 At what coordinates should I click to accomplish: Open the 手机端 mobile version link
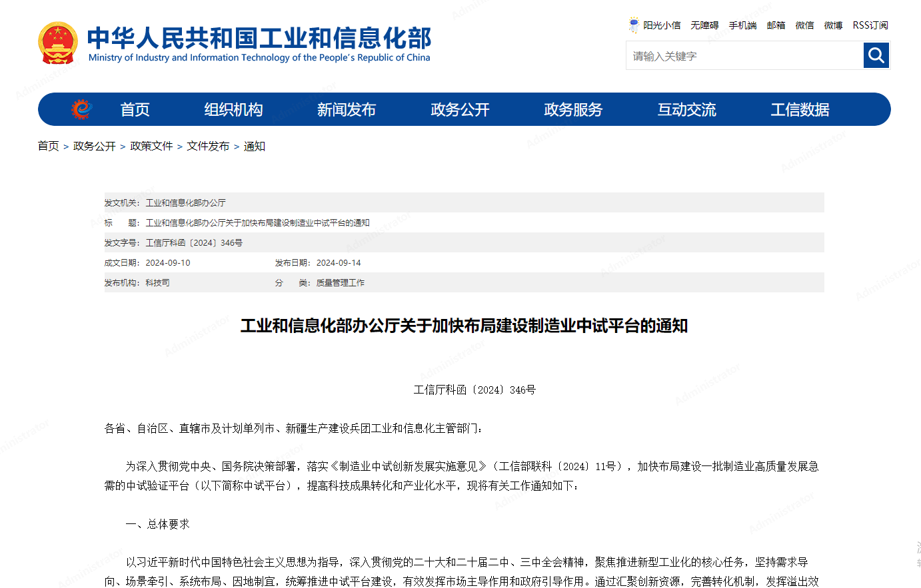pos(742,25)
